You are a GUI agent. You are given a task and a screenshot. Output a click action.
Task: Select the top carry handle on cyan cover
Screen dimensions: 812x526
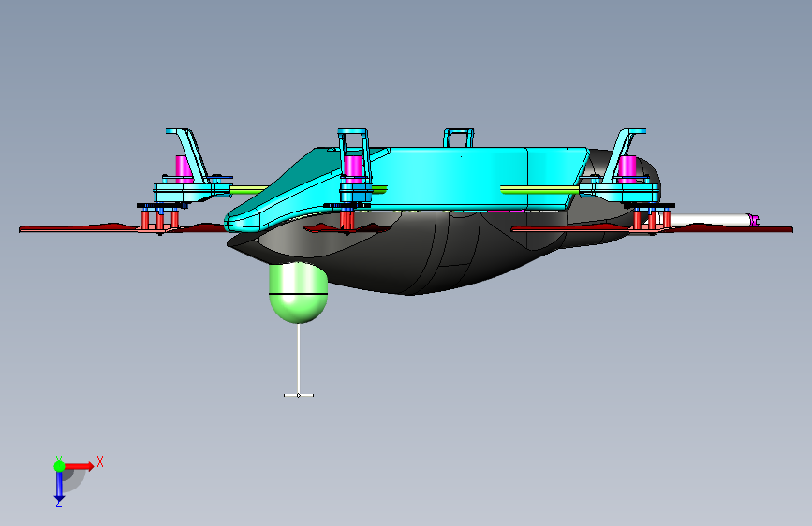458,138
